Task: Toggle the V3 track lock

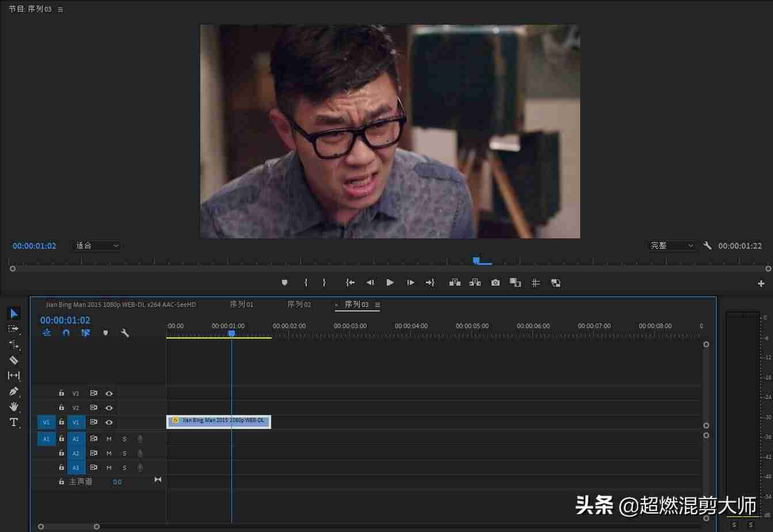Action: 62,393
